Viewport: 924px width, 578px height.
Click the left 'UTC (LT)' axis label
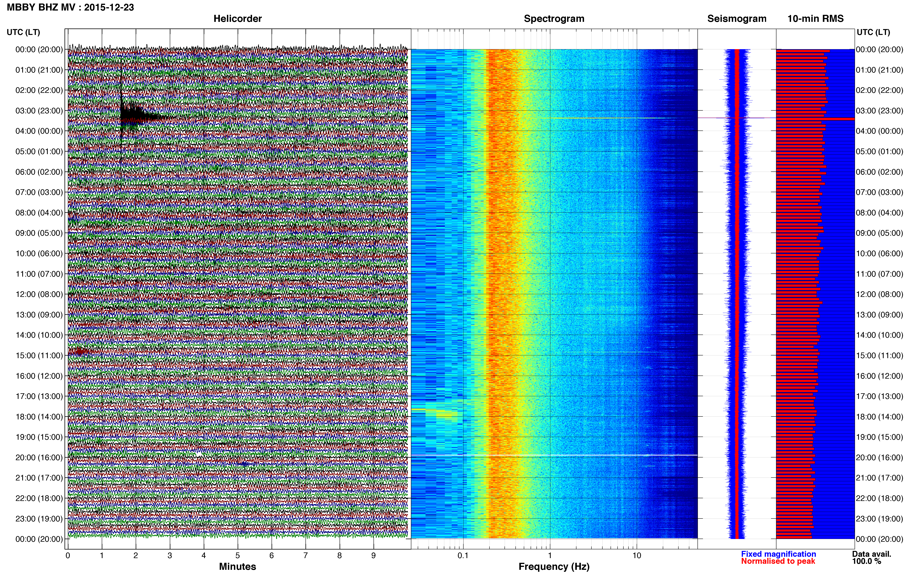coord(23,32)
